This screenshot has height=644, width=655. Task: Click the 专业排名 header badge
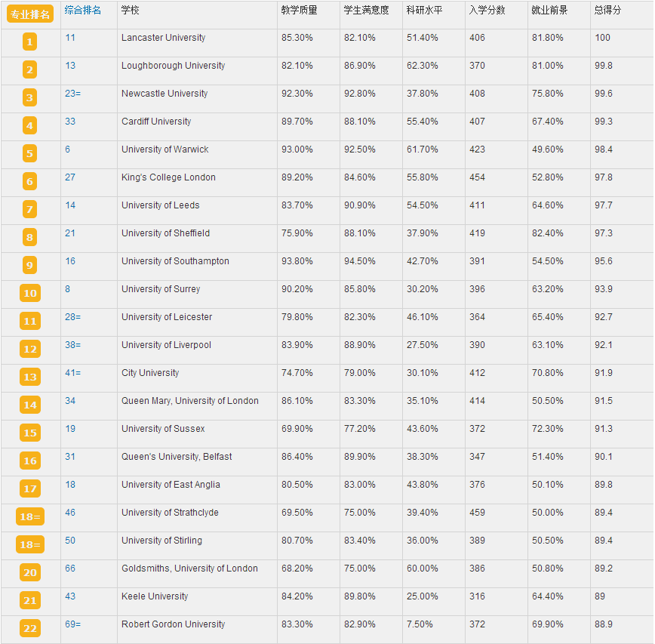[x=30, y=14]
